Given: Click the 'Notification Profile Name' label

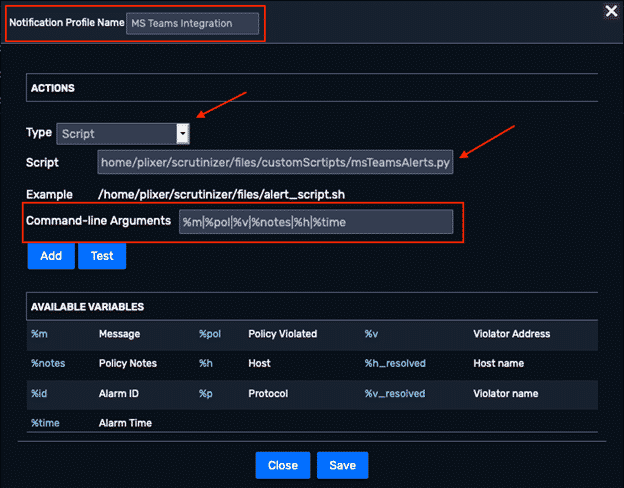Looking at the screenshot, I should [66, 23].
